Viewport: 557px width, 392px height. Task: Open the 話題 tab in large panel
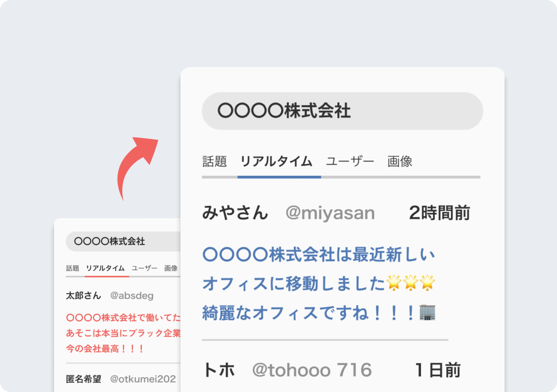214,162
